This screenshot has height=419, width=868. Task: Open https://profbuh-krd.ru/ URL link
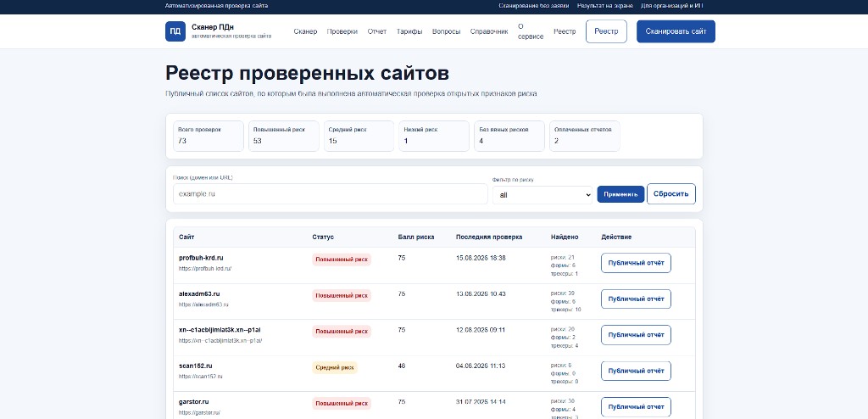pos(205,269)
